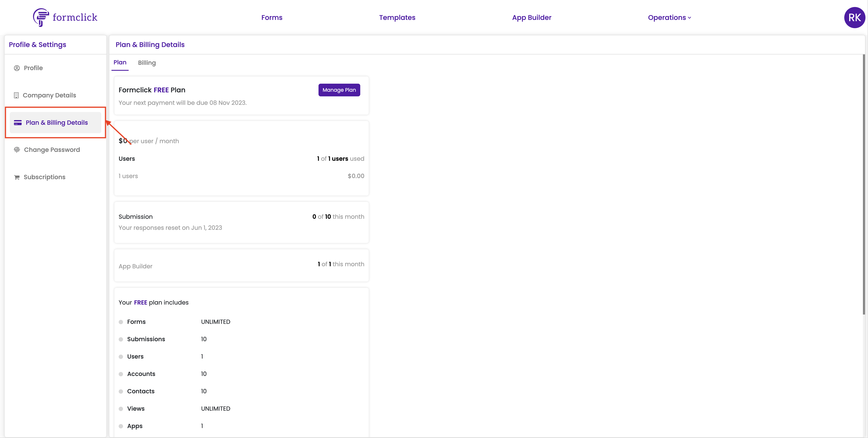Click the 'Formclick FREE Plan' heading
This screenshot has width=868, height=438.
[152, 90]
